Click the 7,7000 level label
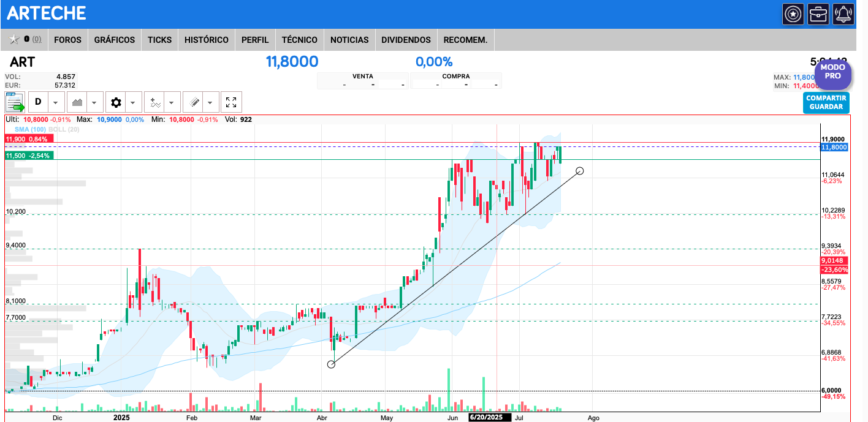Viewport: 868px width, 422px height. pyautogui.click(x=16, y=317)
